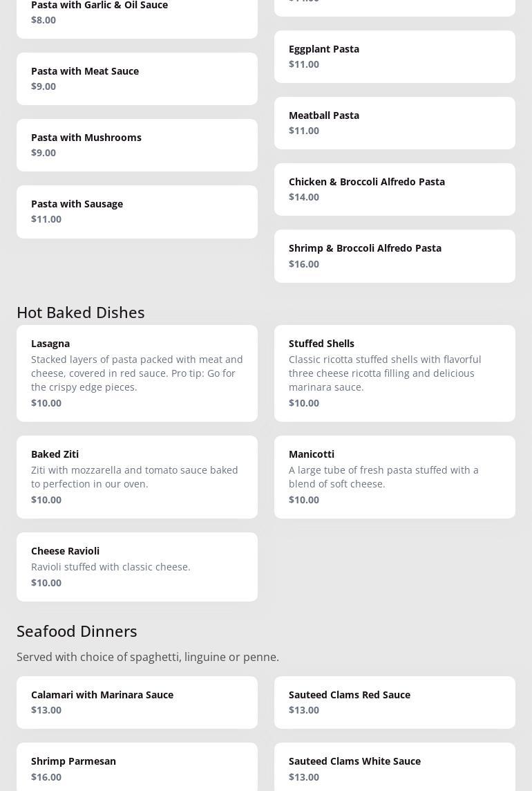The height and width of the screenshot is (791, 532).
Task: Select the Sauteed Clams Red Sauce card
Action: [x=395, y=702]
